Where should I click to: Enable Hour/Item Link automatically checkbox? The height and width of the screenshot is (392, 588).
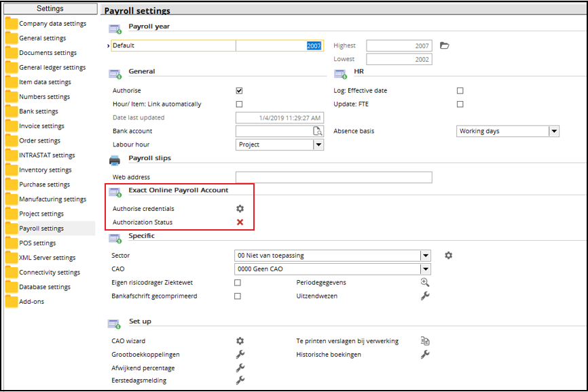[x=239, y=104]
